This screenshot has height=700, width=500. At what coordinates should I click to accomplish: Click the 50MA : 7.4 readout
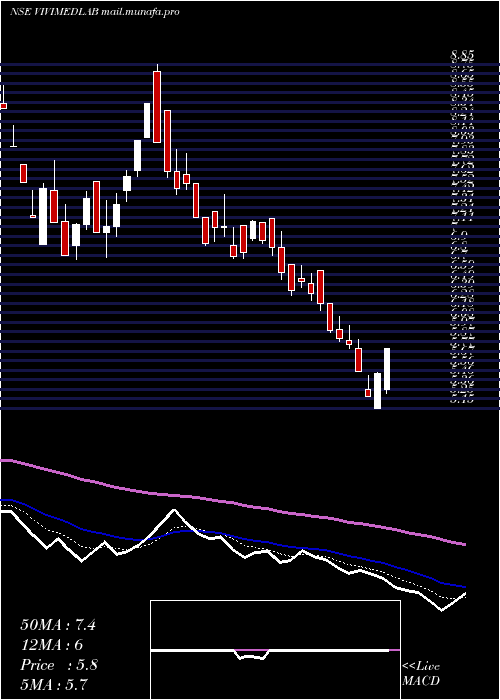point(58,625)
